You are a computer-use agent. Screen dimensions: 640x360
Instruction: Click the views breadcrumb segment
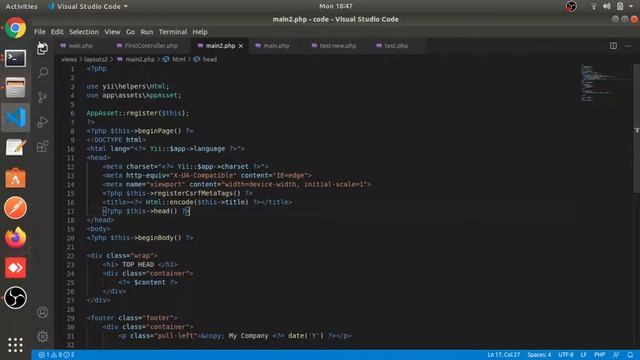pos(69,59)
